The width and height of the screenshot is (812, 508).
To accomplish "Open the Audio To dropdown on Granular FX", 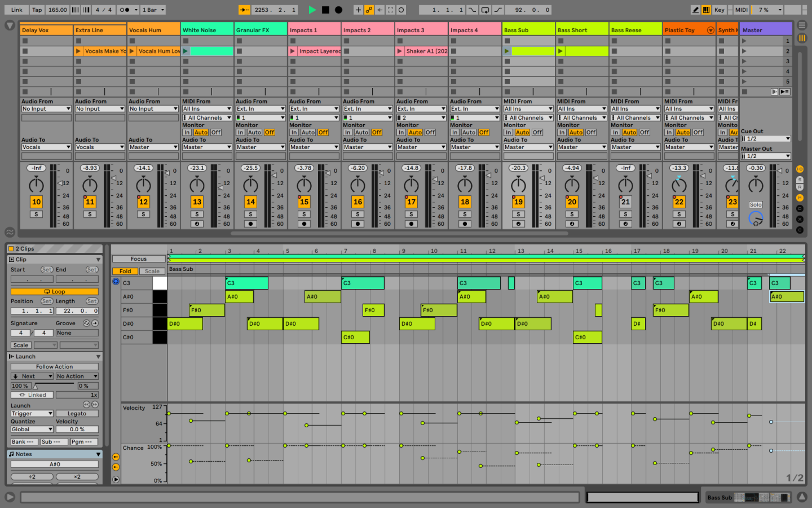I will click(x=261, y=146).
